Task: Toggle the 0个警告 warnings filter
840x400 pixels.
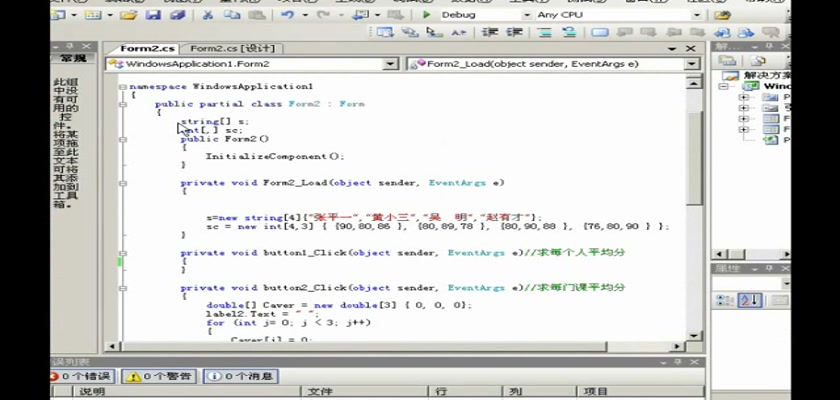Action: pos(159,376)
